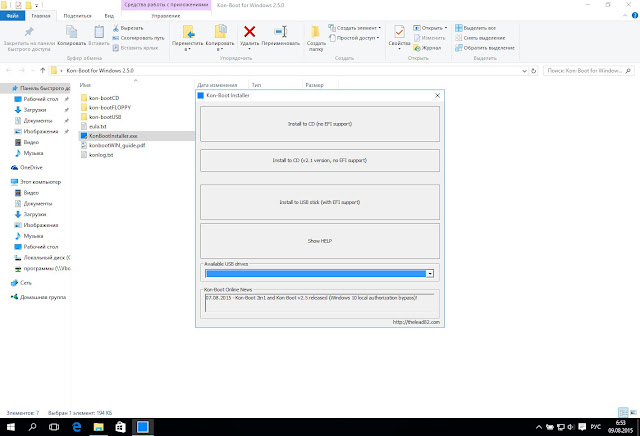Switch to the Manage ribbon tab
Viewport: 640px width, 436px height.
pos(166,16)
